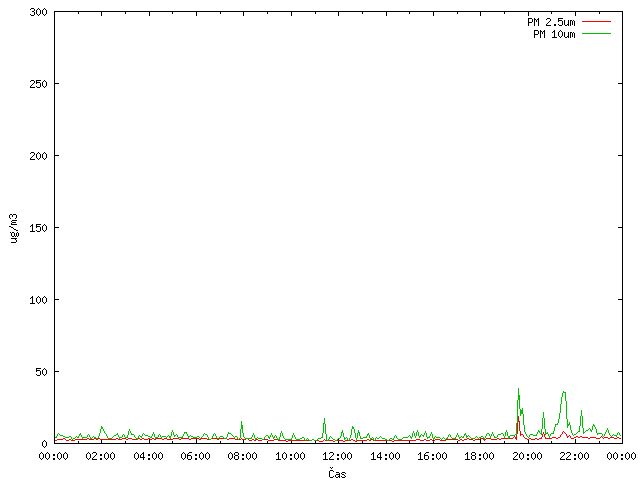Click the 08:00 time label

242,456
